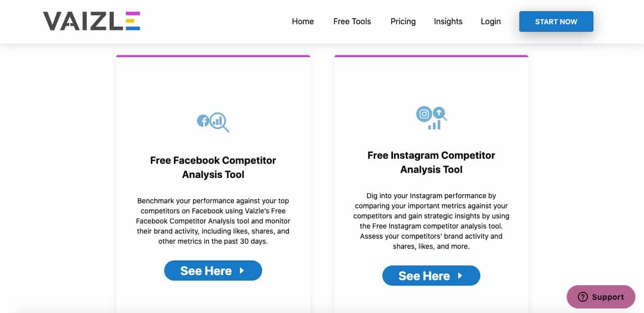Open the Home menu item
The width and height of the screenshot is (644, 313).
[303, 21]
